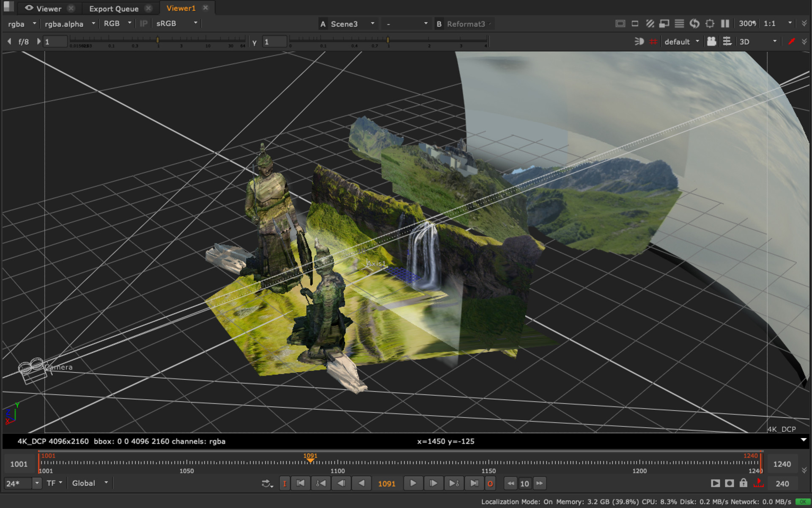Set out point with the O button
This screenshot has width=812, height=508.
490,483
